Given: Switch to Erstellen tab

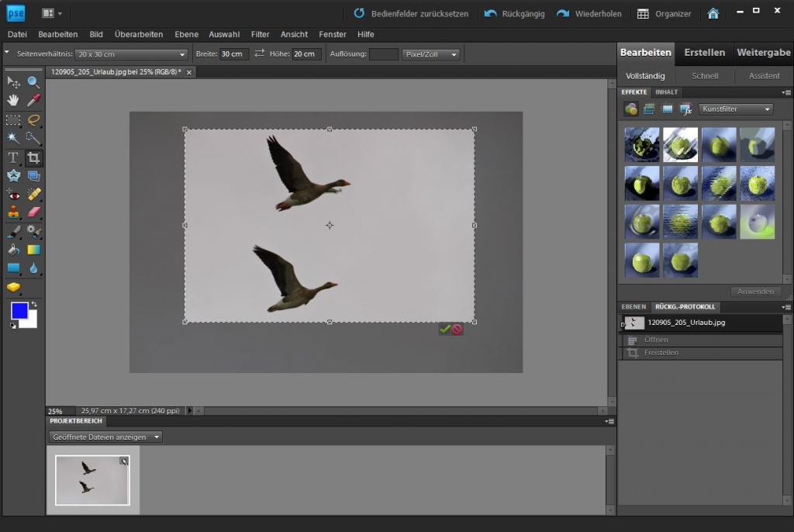Looking at the screenshot, I should coord(704,53).
